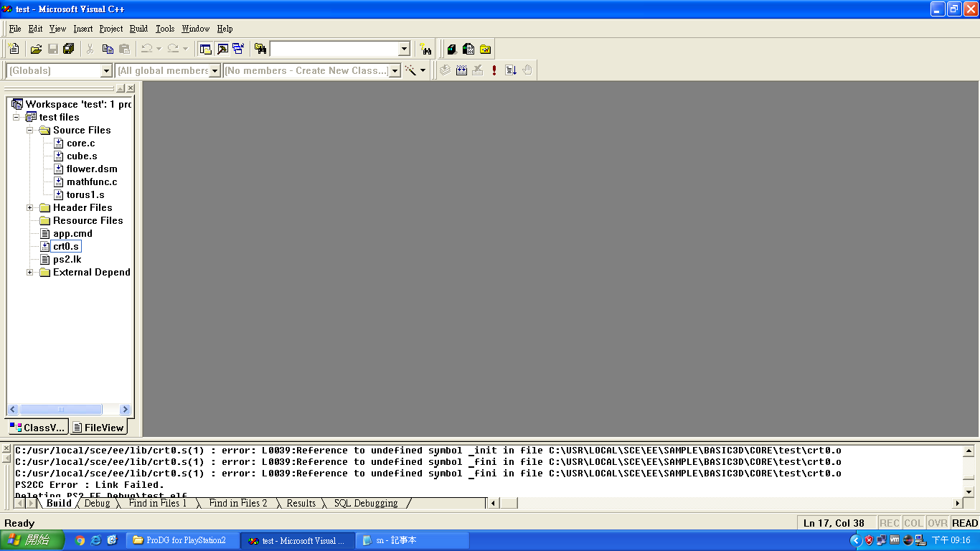Click the Paste clipboard icon
This screenshot has width=980, height=551.
click(124, 49)
